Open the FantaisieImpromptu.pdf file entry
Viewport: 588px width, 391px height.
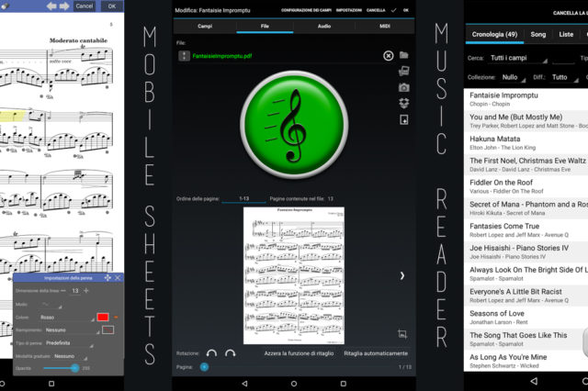pyautogui.click(x=222, y=56)
